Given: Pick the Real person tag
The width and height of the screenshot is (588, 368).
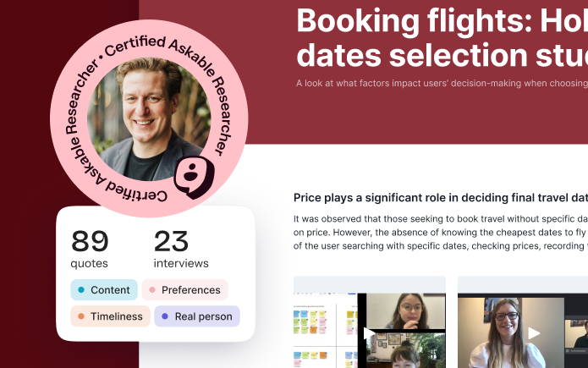Looking at the screenshot, I should click(x=197, y=316).
